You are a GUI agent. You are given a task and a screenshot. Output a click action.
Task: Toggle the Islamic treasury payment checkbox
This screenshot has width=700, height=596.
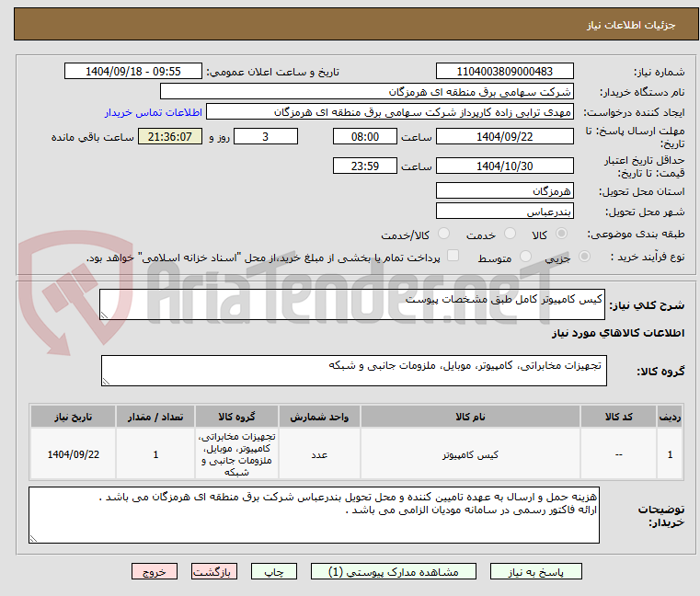453,256
